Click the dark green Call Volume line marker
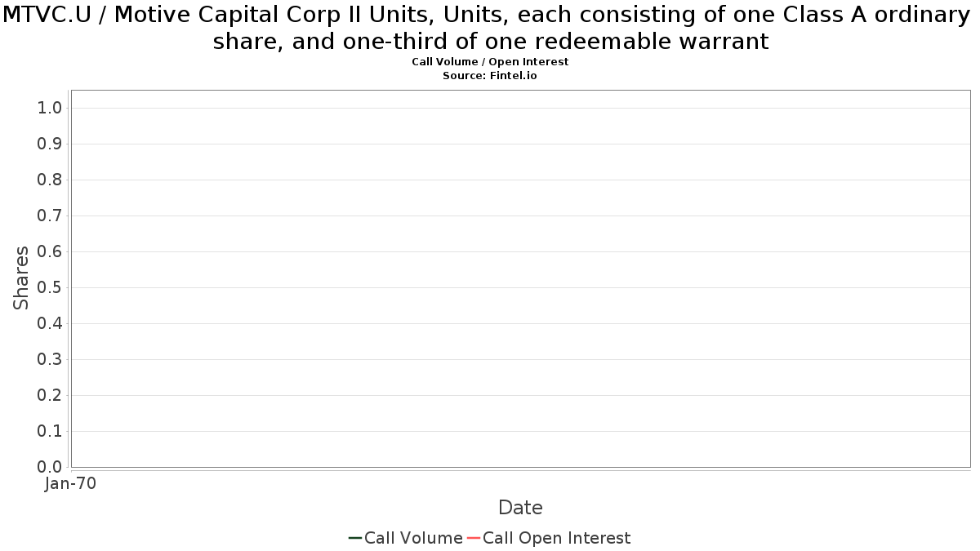 (x=355, y=538)
